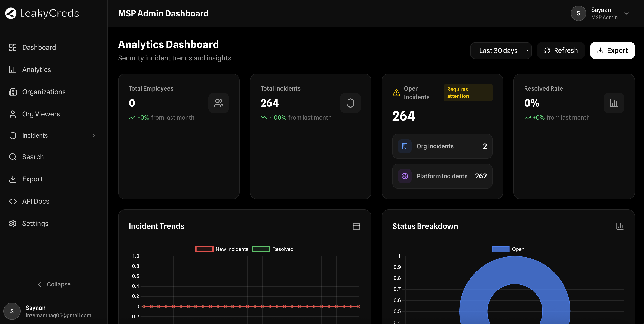Viewport: 644px width, 324px height.
Task: Toggle the Open legend in Status Breakdown
Action: click(x=508, y=249)
